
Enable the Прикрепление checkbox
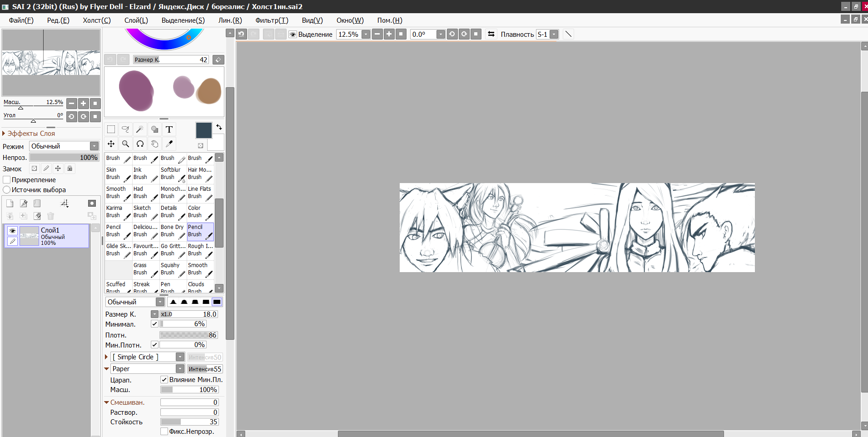tap(7, 180)
